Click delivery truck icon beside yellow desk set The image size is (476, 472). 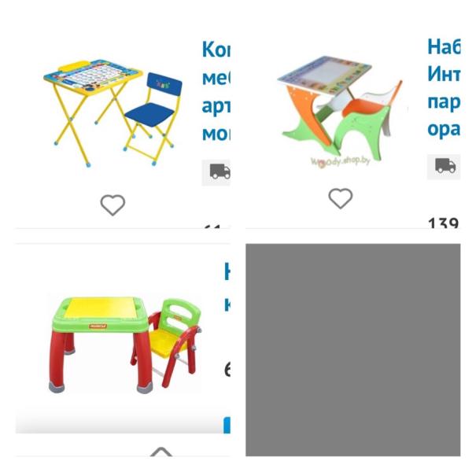(x=220, y=171)
